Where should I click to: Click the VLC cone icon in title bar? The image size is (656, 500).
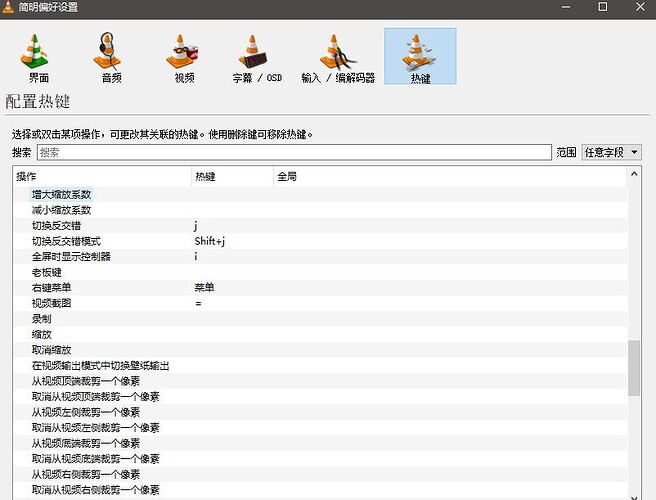[9, 8]
